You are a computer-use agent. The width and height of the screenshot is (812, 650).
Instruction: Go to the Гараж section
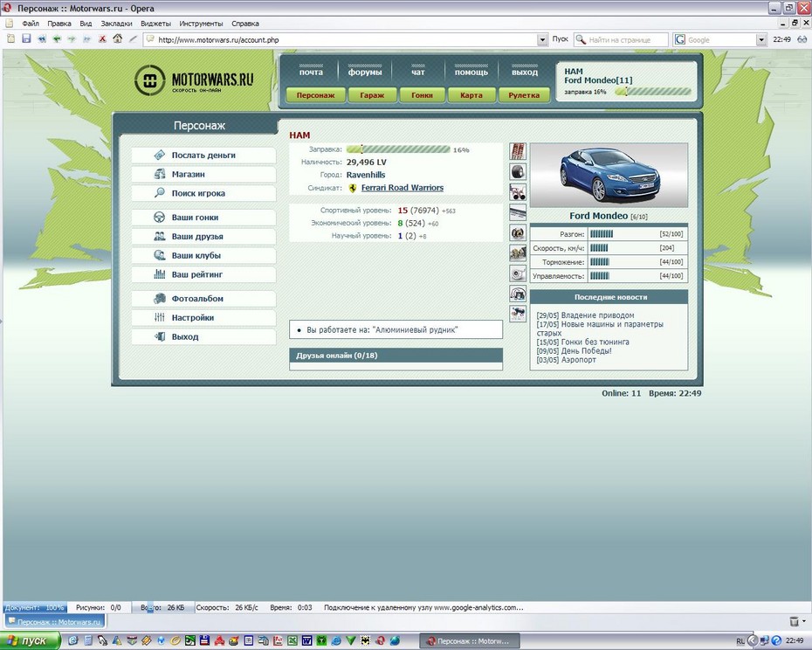372,95
